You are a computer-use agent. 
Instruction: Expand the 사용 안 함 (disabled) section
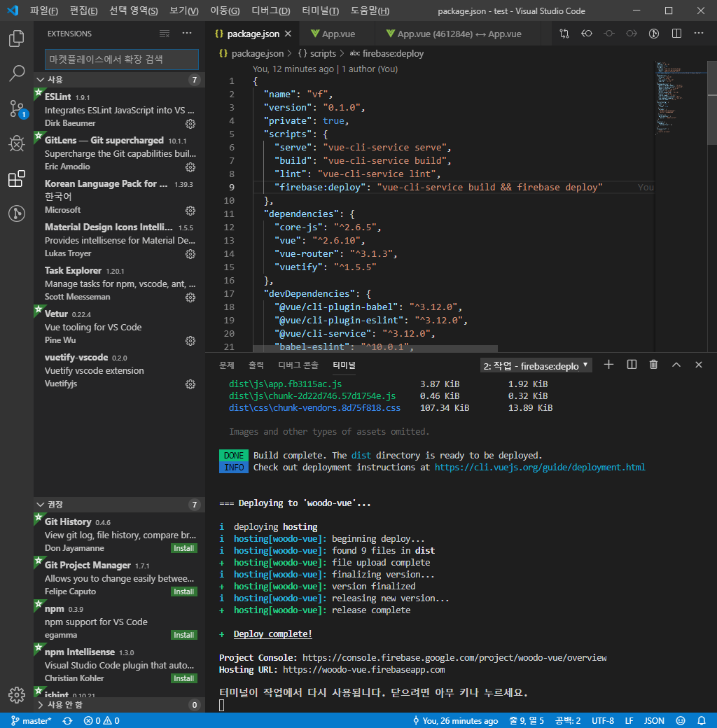[119, 705]
